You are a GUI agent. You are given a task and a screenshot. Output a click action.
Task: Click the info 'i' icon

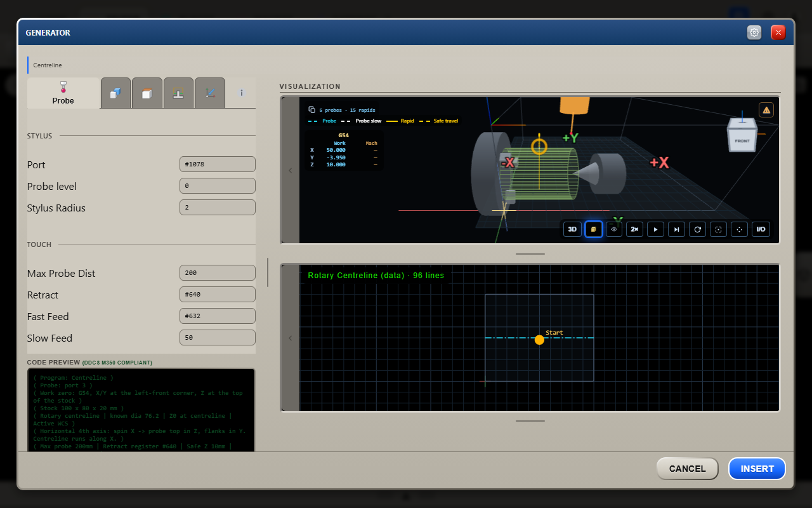pos(242,93)
